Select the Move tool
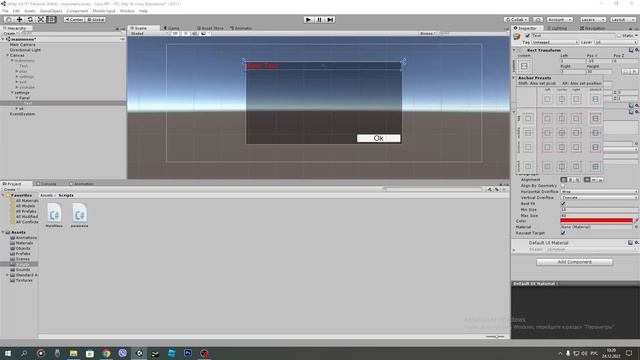This screenshot has height=360, width=640. pos(19,20)
